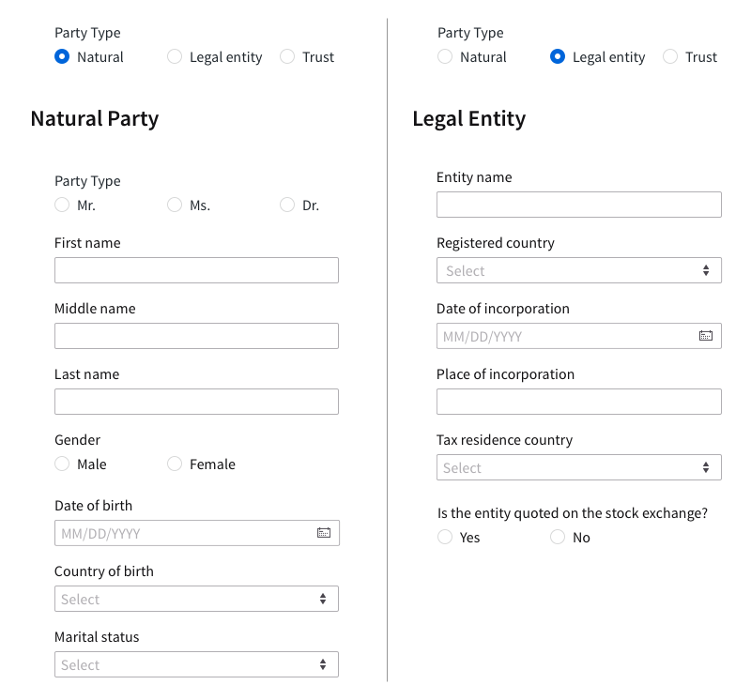Open the Tax residence country dropdown
Image resolution: width=751 pixels, height=700 pixels.
tap(579, 467)
